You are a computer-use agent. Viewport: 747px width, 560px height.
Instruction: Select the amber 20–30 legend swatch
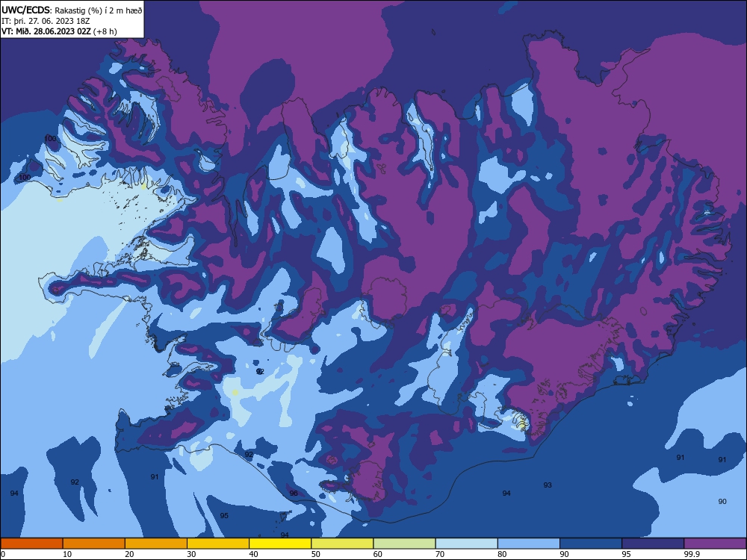(156, 544)
